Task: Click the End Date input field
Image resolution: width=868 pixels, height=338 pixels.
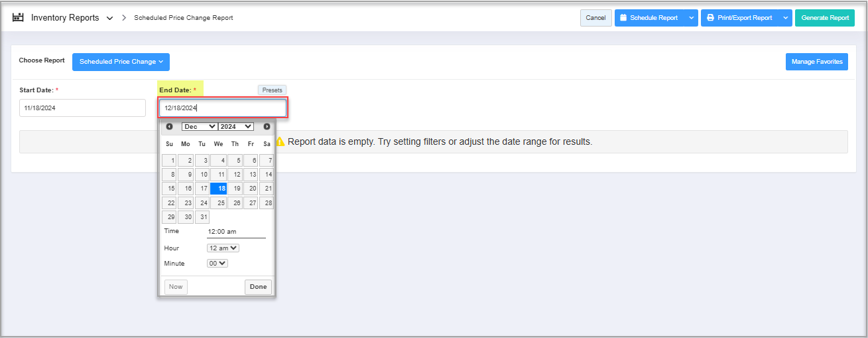Action: click(222, 108)
